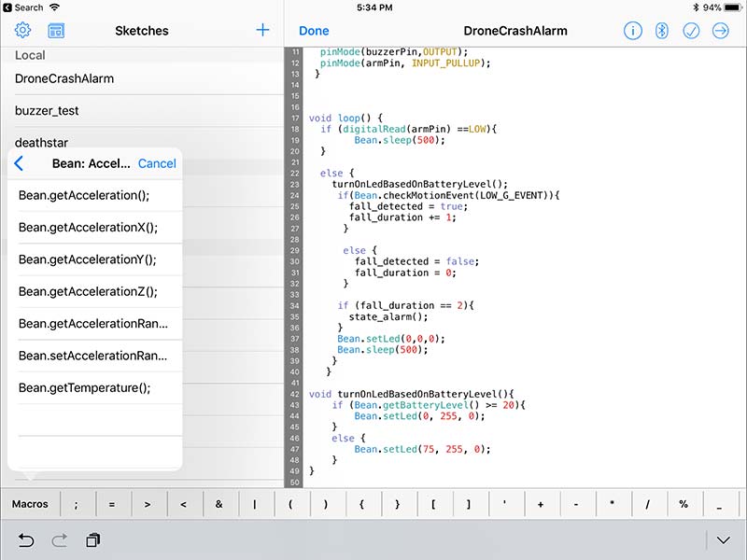Place cursor on void loop() line
This screenshot has height=560, width=747.
tap(345, 119)
